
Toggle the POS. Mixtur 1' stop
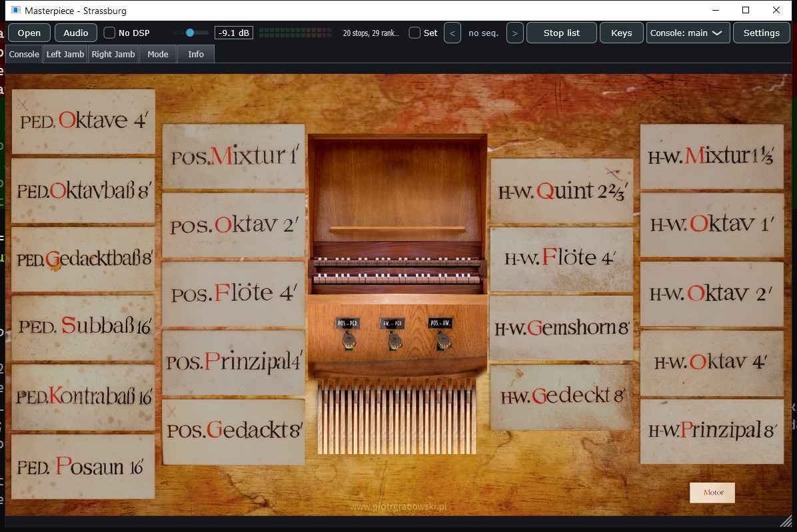coord(234,156)
